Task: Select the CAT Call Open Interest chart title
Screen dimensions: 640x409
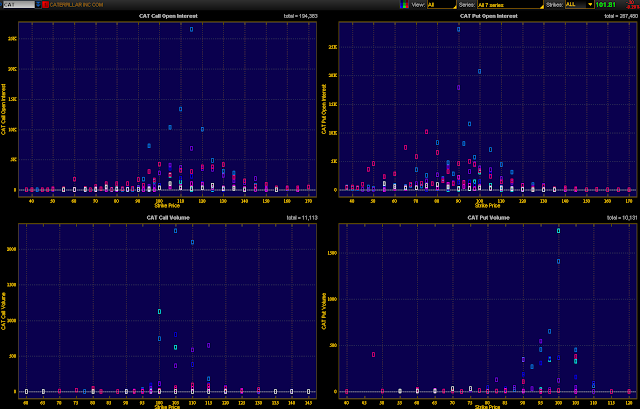Action: coord(168,16)
